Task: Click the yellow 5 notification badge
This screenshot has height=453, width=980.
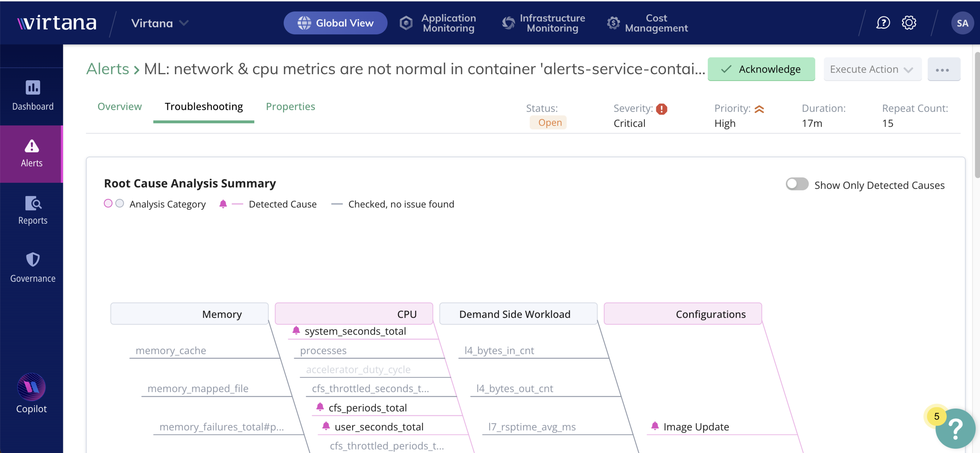Action: [937, 416]
